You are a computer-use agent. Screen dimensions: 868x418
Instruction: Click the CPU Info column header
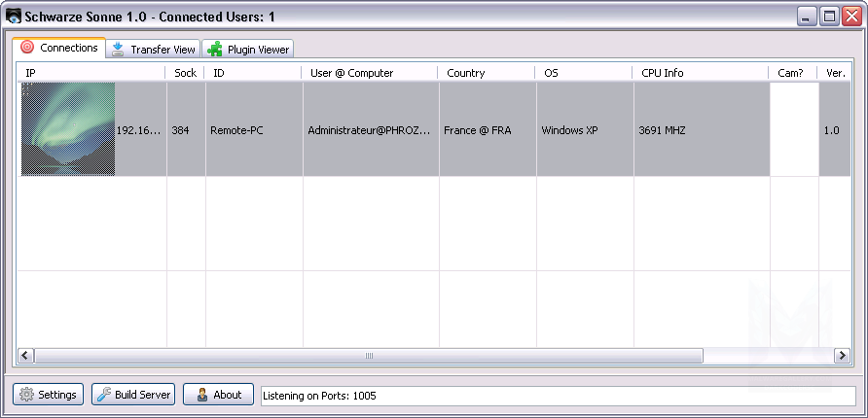pos(700,73)
